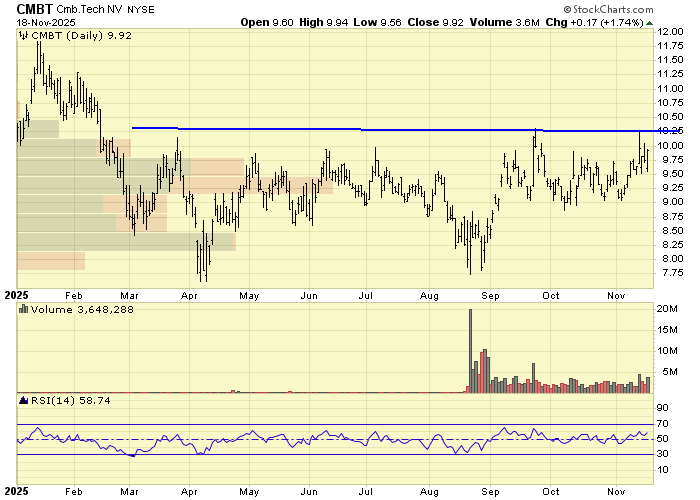Viewport: 700px width, 500px height.
Task: Click the RSI 70 overbought axis label
Action: tap(662, 424)
